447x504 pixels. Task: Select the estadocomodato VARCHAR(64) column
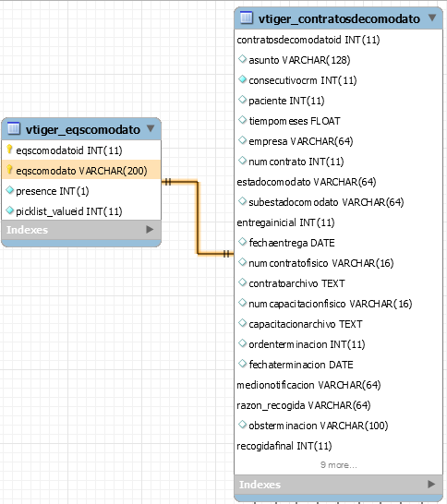point(306,182)
